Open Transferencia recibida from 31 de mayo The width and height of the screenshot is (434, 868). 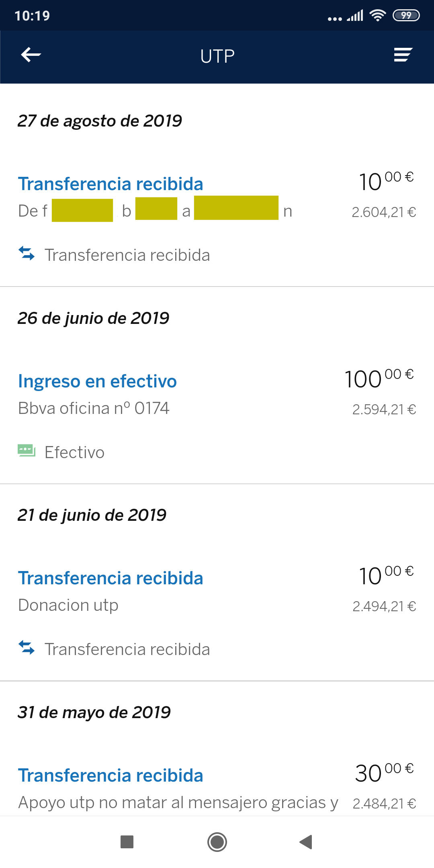click(111, 776)
